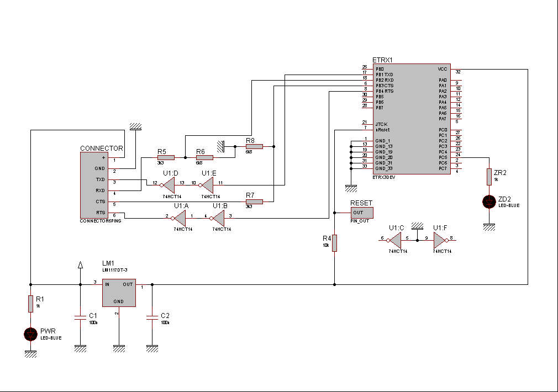This screenshot has width=558, height=392.
Task: Click the PB2 RXD pin label
Action: 385,80
